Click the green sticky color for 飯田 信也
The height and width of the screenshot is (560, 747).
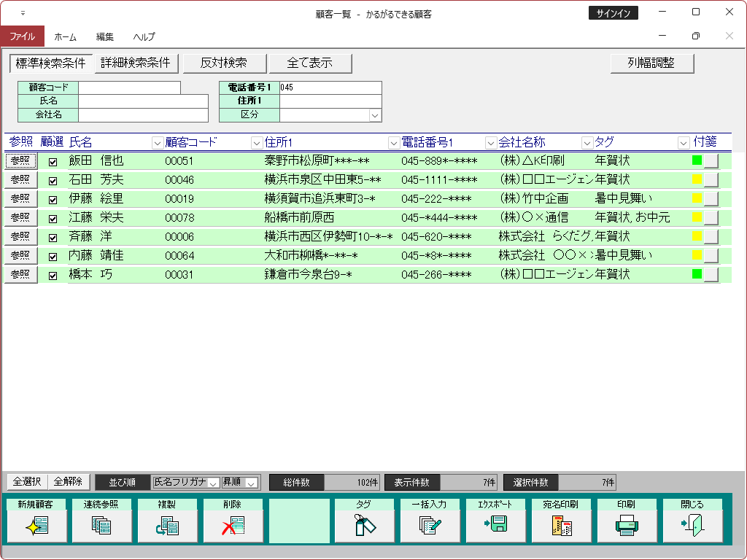coord(697,160)
